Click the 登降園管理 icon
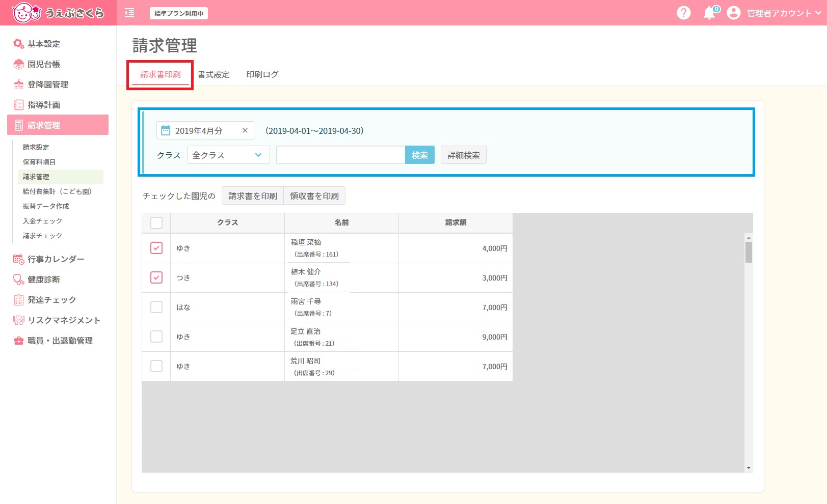The image size is (827, 504). 18,85
